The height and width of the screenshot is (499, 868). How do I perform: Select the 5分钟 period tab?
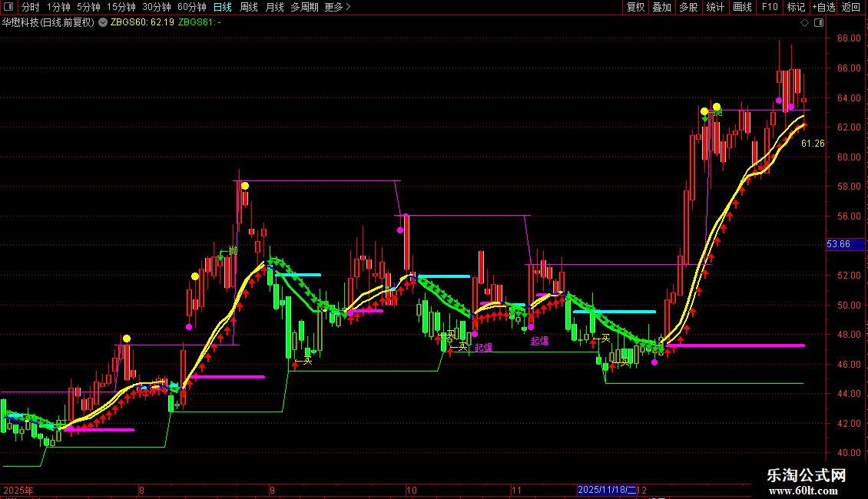pos(88,7)
